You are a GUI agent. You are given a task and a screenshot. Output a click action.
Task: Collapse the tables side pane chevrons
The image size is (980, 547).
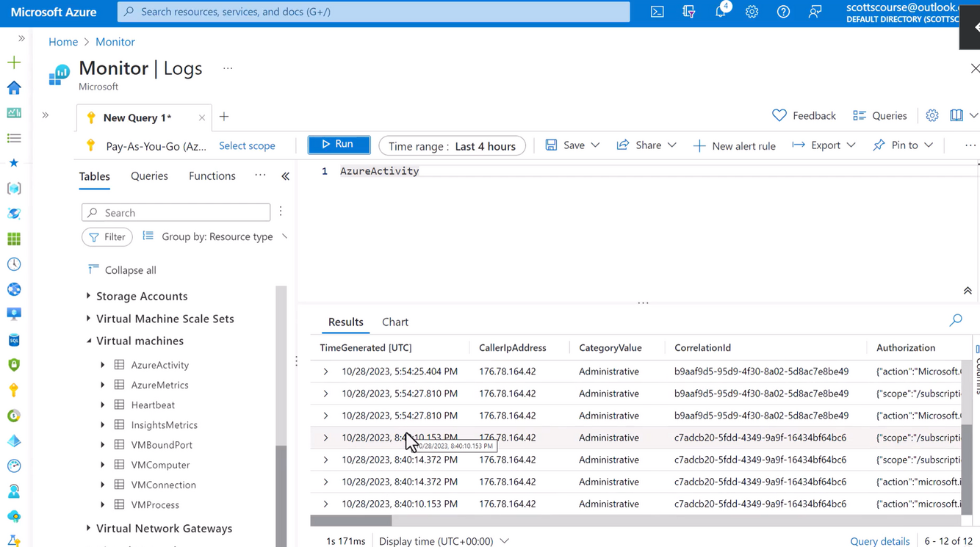(285, 176)
